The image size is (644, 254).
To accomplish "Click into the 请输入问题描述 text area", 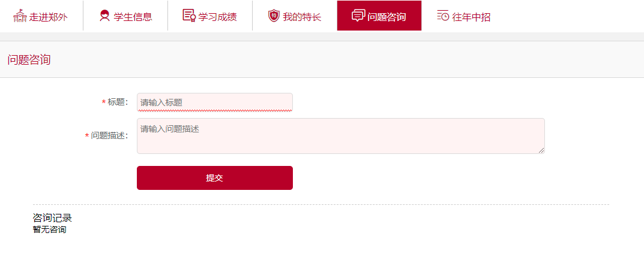I will tap(340, 136).
